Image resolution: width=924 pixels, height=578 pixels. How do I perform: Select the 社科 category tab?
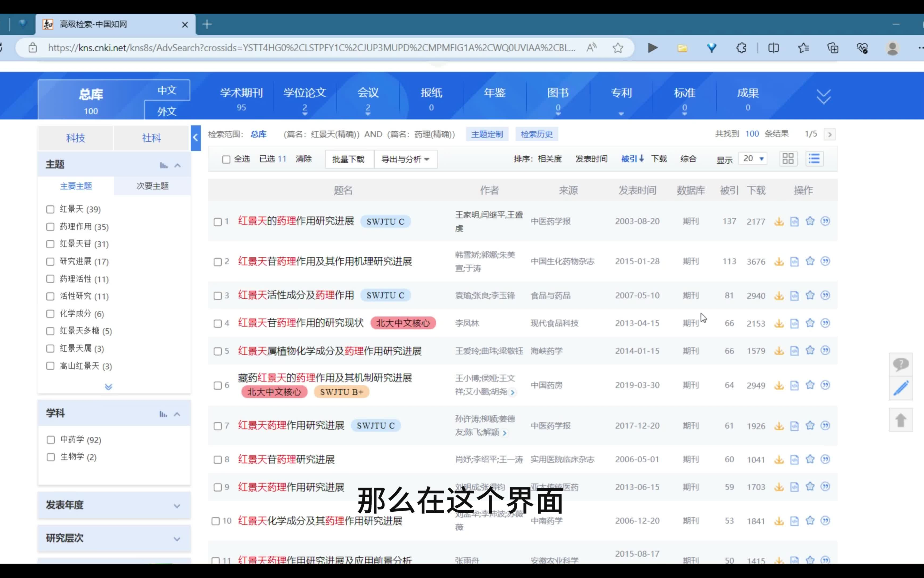click(x=152, y=138)
